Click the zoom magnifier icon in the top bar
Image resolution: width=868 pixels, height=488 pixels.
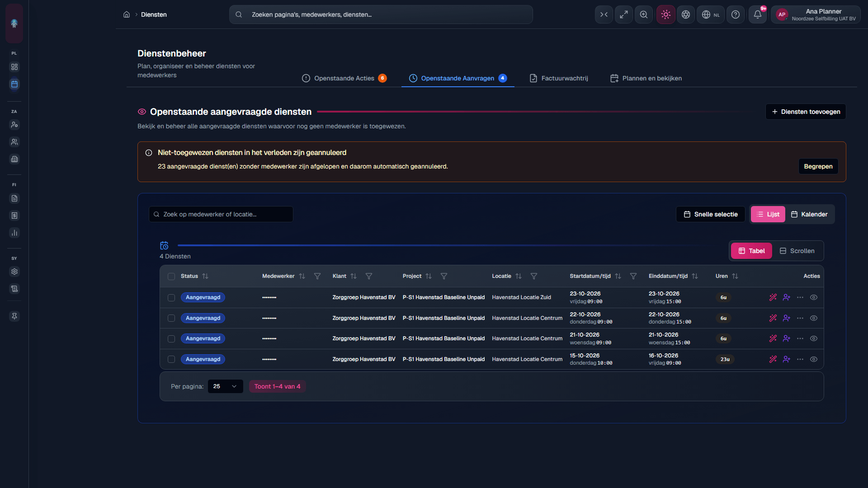pyautogui.click(x=644, y=14)
